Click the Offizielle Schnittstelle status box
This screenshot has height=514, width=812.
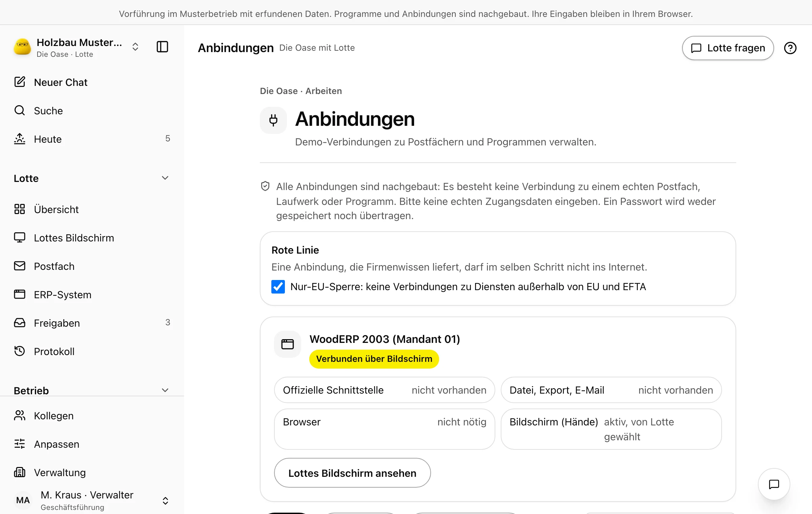(x=385, y=390)
